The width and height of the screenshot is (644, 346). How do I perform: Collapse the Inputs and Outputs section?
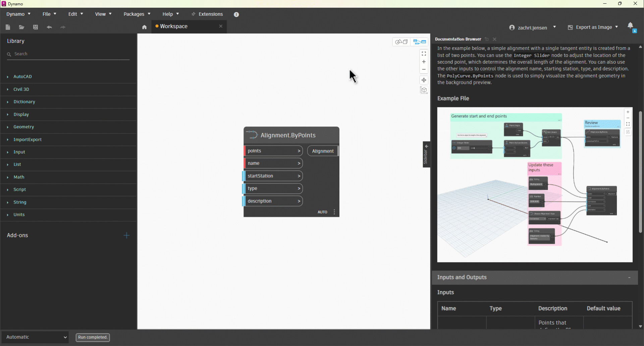pos(629,278)
